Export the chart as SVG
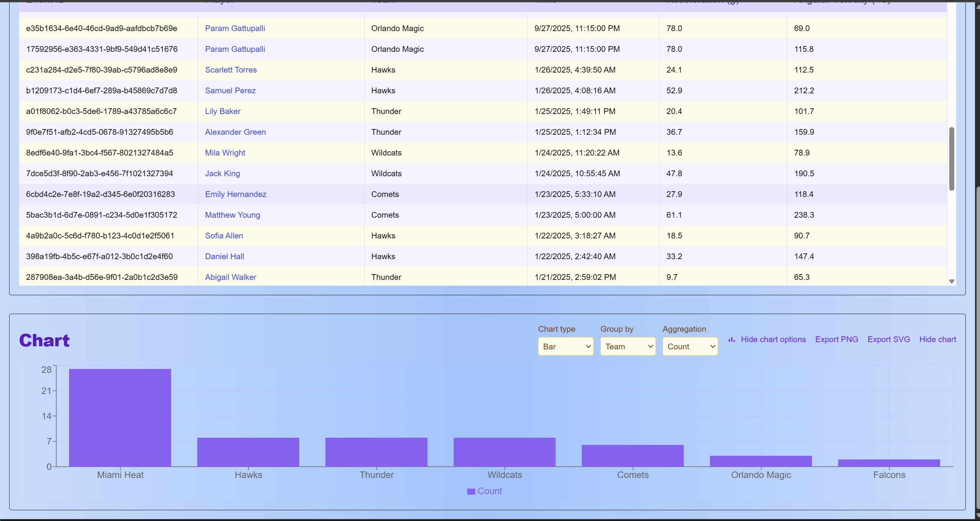The image size is (980, 521). click(888, 339)
